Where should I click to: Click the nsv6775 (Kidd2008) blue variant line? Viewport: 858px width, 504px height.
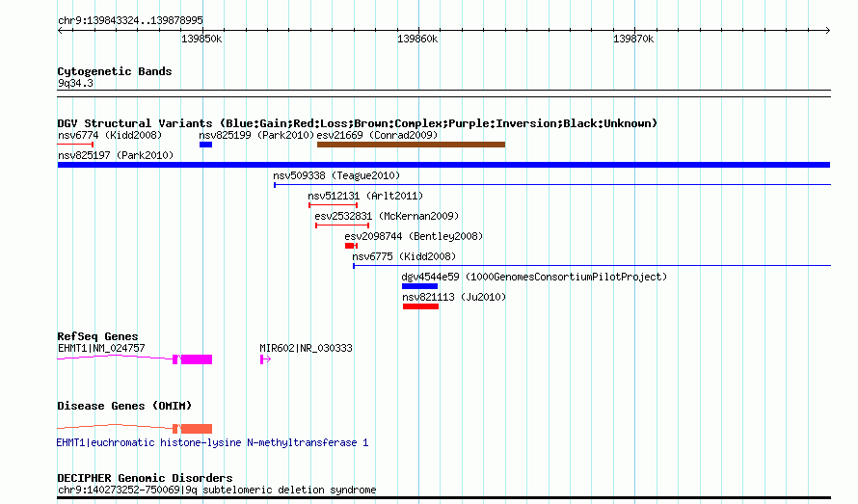[x=592, y=266]
